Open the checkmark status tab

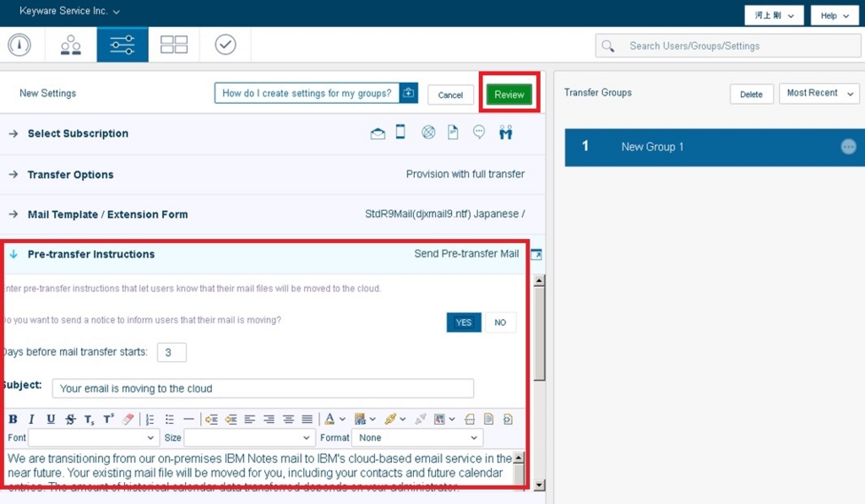[x=225, y=45]
